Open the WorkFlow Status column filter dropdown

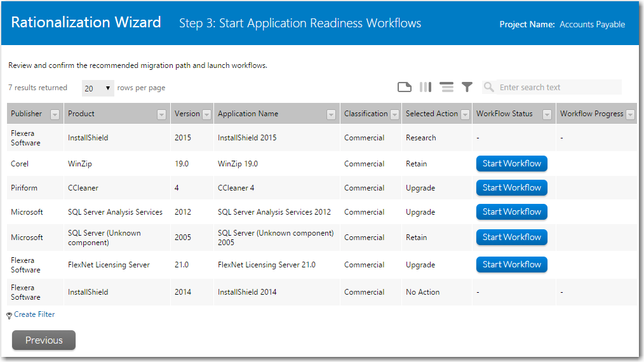coord(547,115)
